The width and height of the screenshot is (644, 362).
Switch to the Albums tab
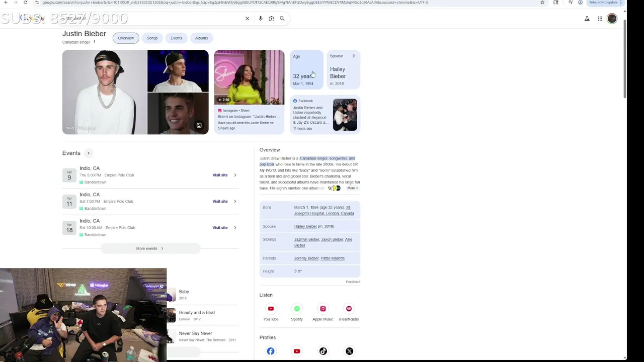[x=201, y=38]
